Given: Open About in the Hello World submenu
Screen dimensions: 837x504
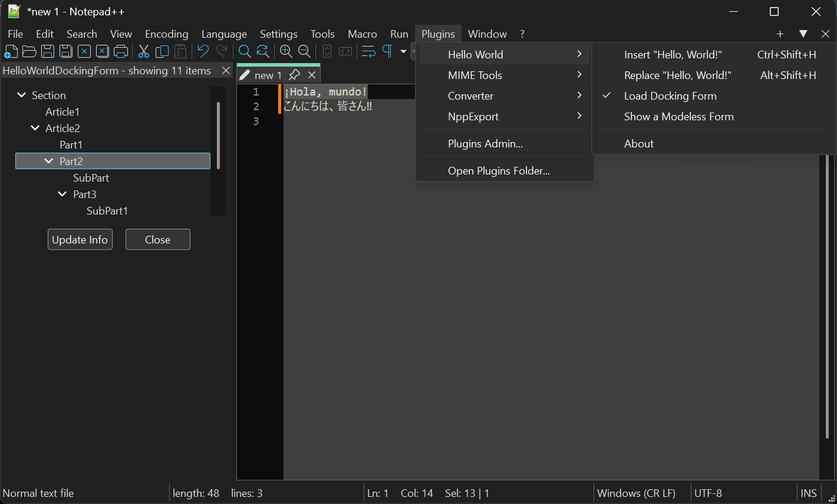Looking at the screenshot, I should (x=713, y=144).
